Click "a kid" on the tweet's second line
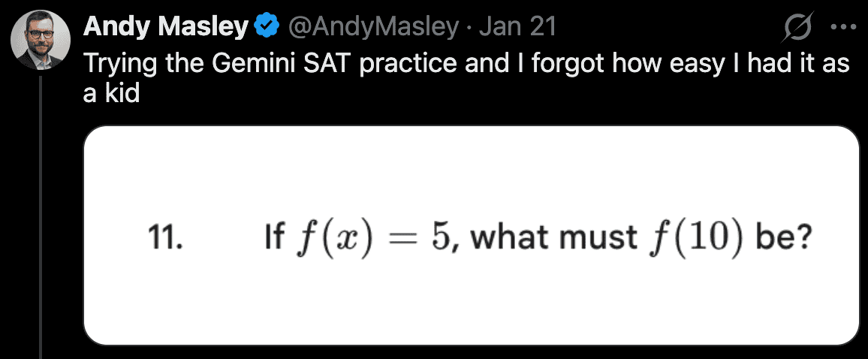 [x=111, y=94]
